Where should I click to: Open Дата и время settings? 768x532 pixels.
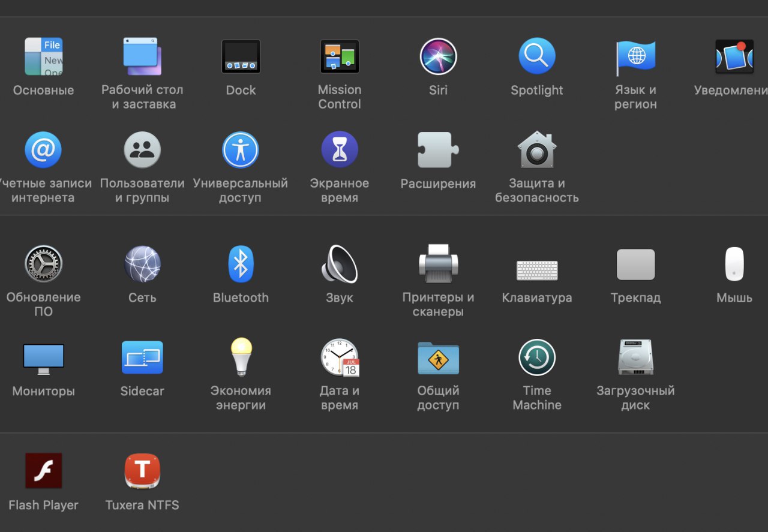[340, 357]
